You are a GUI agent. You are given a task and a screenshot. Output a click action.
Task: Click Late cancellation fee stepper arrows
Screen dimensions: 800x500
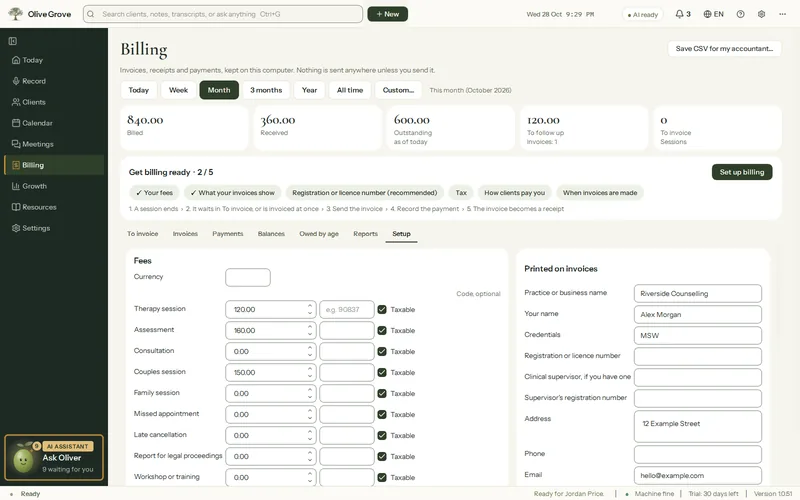310,435
